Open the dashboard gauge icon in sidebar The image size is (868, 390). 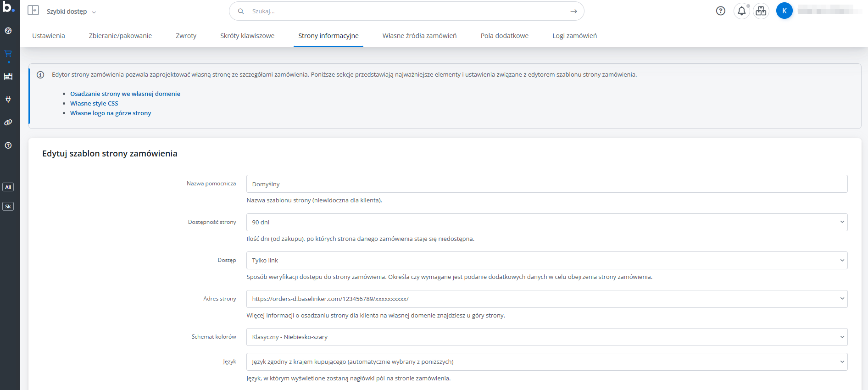click(8, 31)
